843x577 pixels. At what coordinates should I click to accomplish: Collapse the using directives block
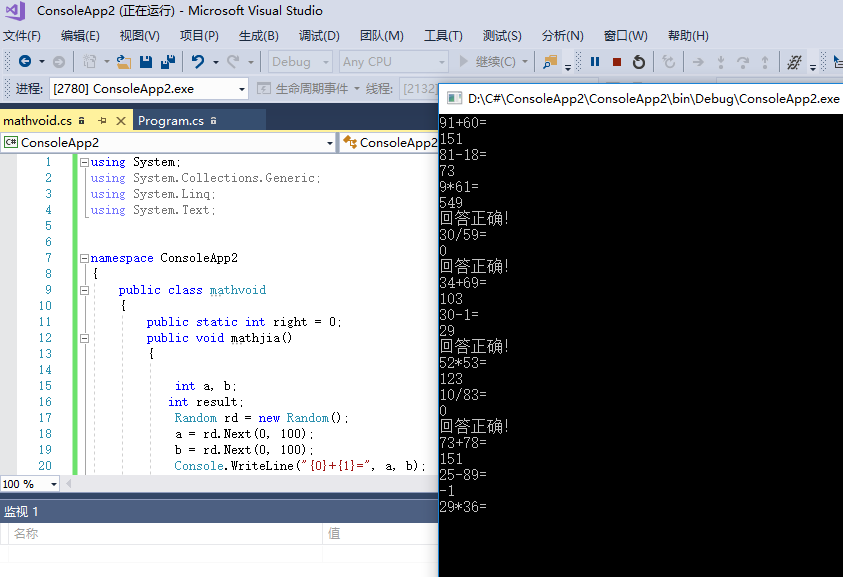(x=84, y=162)
